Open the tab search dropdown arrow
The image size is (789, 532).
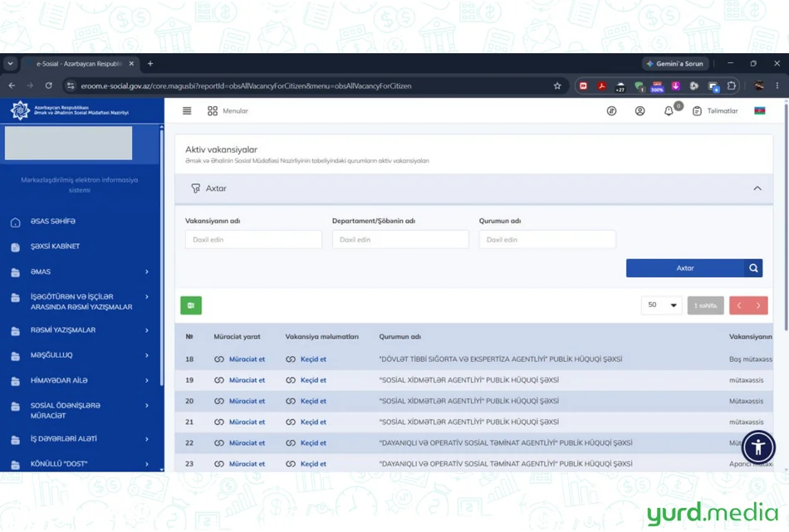coord(10,64)
